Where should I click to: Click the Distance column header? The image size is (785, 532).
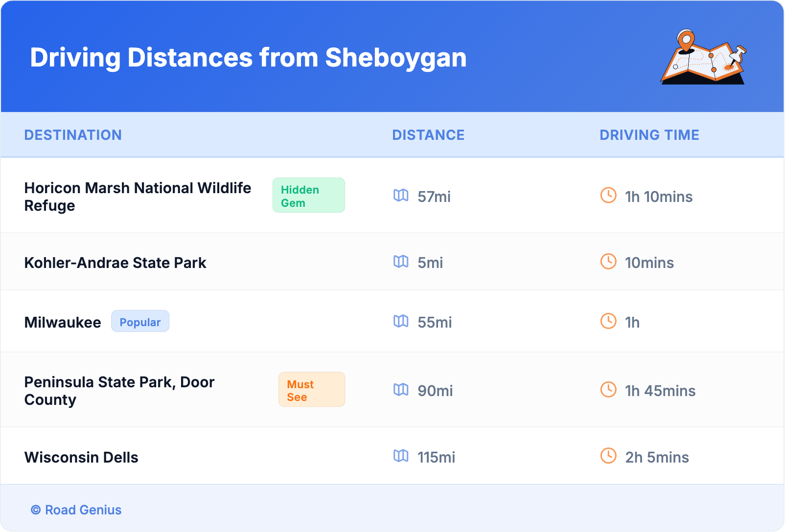[428, 135]
